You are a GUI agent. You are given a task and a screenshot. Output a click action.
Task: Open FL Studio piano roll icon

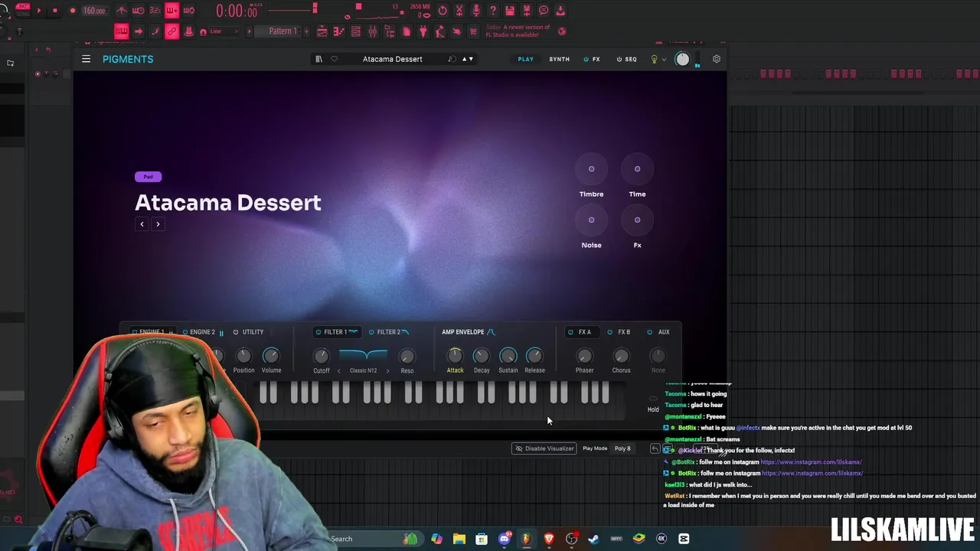point(339,31)
